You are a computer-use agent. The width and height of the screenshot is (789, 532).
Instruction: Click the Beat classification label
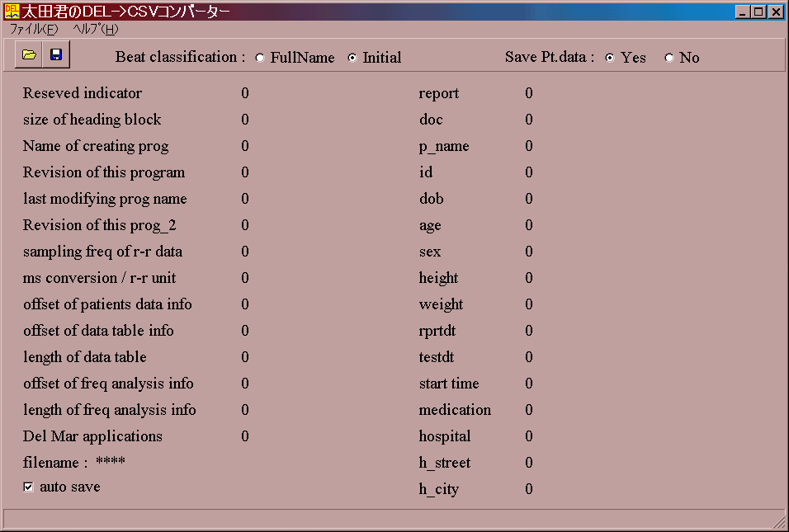(x=180, y=57)
